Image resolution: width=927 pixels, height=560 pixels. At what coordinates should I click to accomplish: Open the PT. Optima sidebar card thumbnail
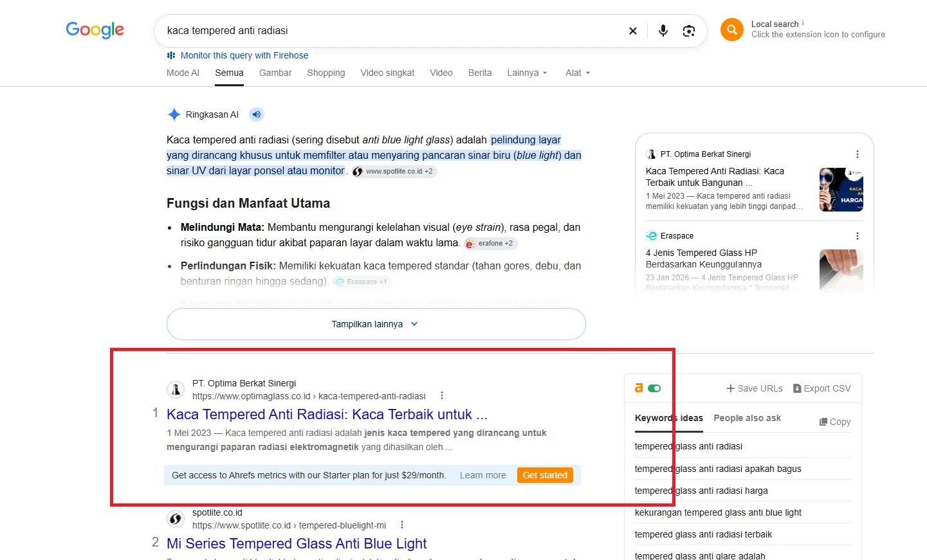coord(841,190)
